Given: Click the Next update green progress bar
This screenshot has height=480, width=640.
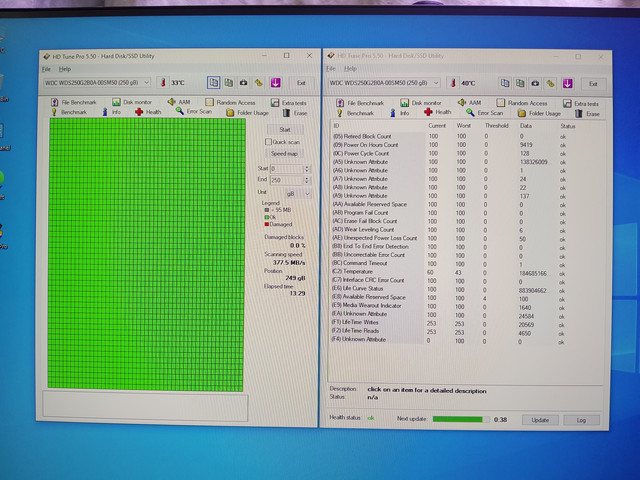Looking at the screenshot, I should coord(461,419).
